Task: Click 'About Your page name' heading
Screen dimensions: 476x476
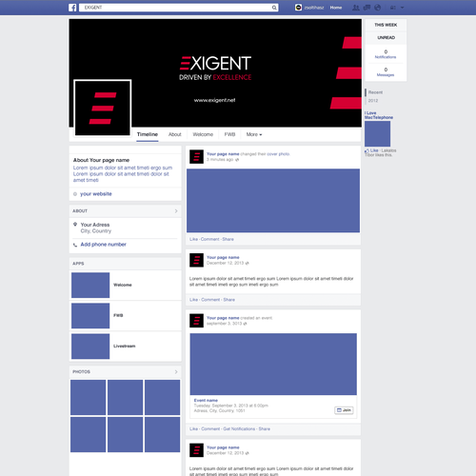Action: [101, 160]
